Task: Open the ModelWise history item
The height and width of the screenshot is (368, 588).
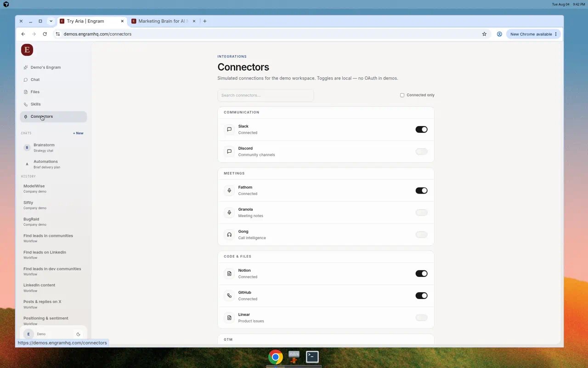Action: [x=53, y=189]
